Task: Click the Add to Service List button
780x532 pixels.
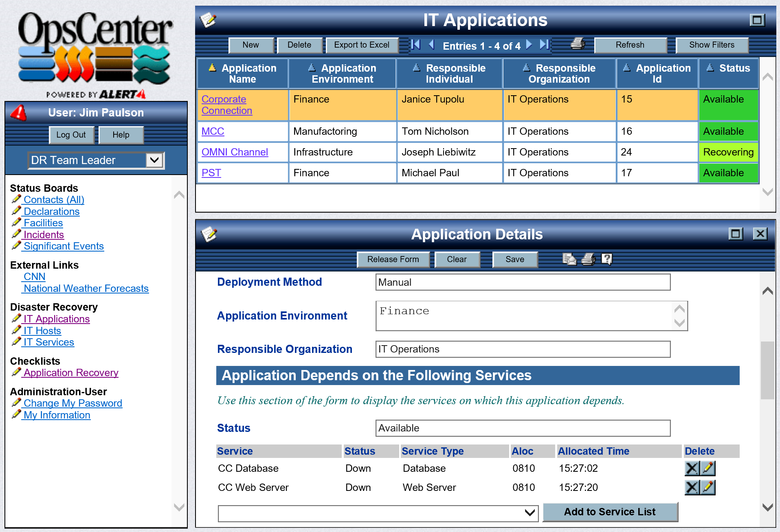Action: tap(610, 512)
